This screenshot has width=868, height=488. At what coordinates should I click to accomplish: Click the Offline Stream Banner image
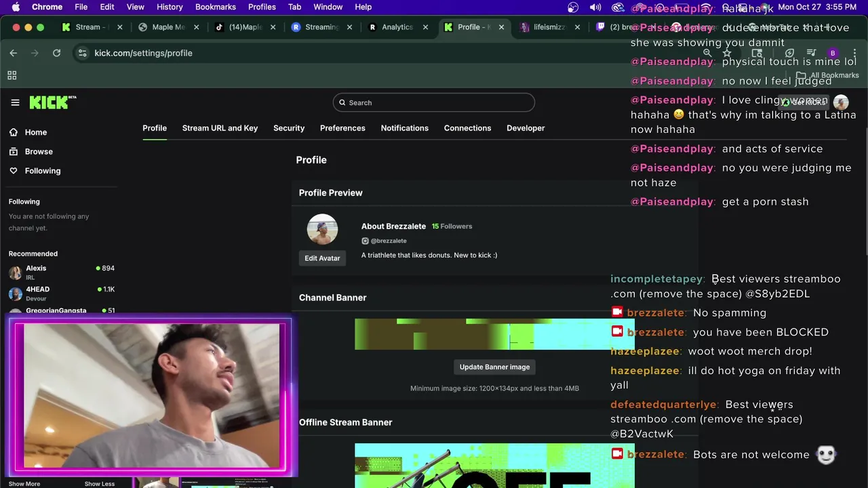tap(494, 466)
